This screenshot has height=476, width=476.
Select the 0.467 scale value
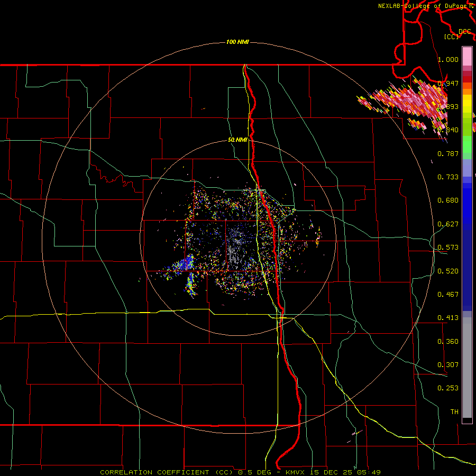[x=448, y=295]
